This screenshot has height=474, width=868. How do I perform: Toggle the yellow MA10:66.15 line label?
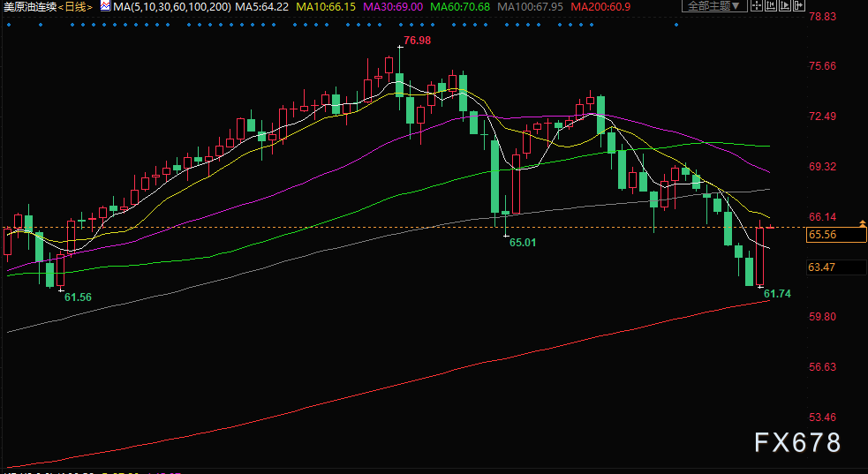[x=327, y=6]
